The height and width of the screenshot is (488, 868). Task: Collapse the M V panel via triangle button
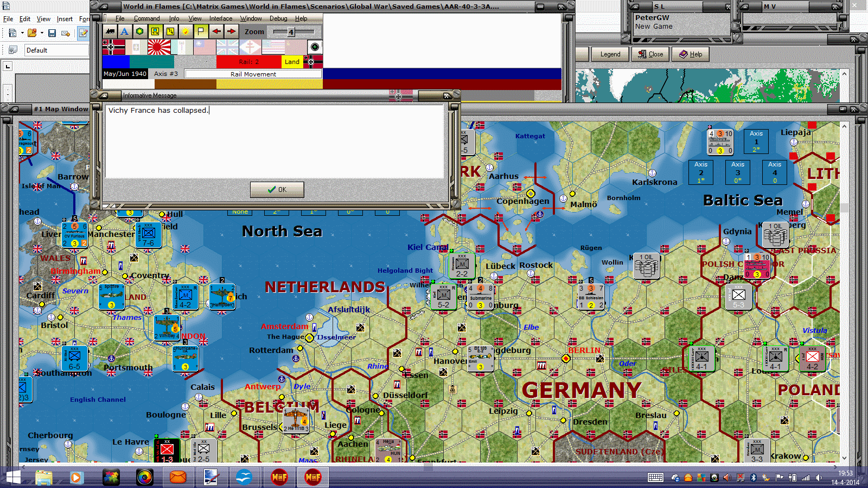744,7
